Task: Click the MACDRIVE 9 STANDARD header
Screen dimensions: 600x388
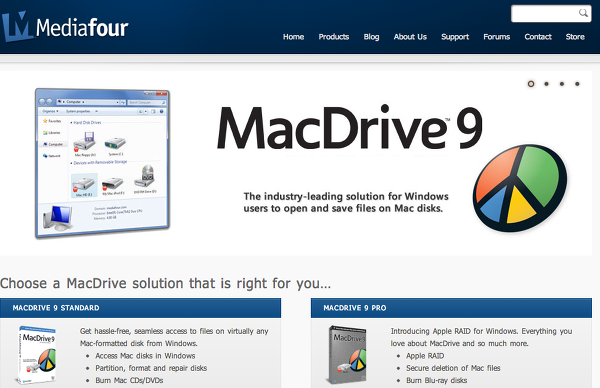Action: click(x=140, y=308)
